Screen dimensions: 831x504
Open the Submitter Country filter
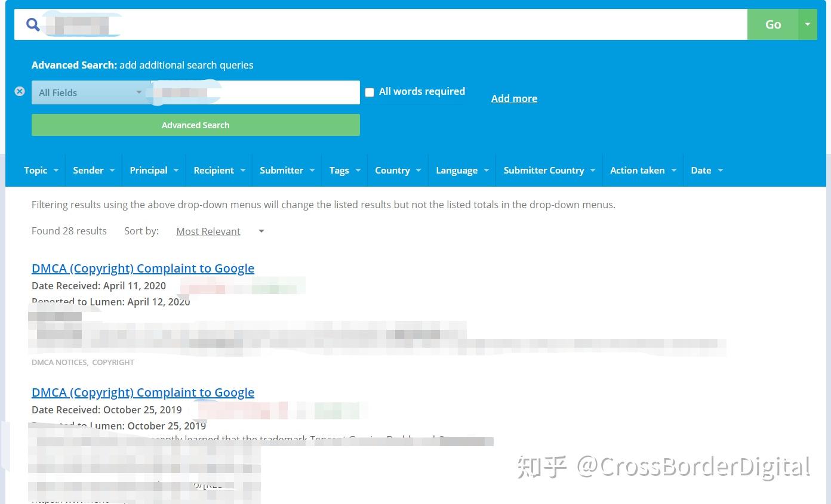[x=549, y=170]
